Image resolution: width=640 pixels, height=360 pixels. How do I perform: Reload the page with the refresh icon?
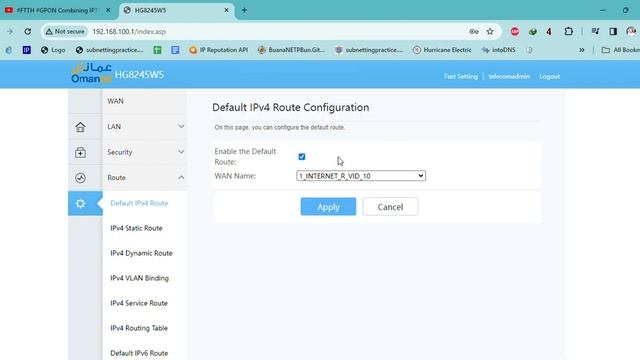coord(27,31)
